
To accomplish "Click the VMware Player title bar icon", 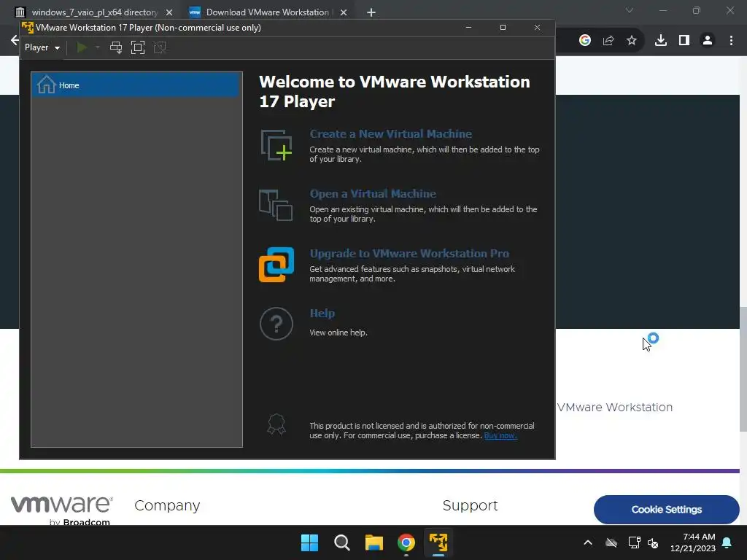I will click(x=28, y=28).
